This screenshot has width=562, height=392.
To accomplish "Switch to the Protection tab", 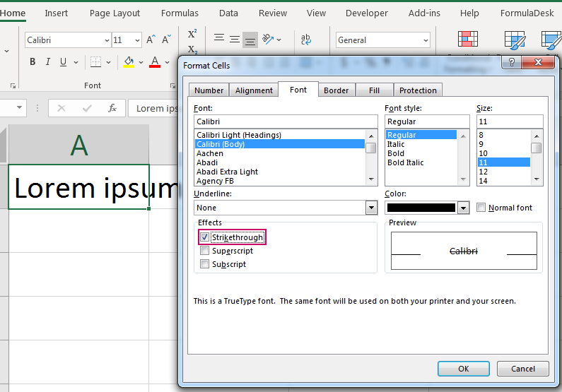I will (x=418, y=90).
